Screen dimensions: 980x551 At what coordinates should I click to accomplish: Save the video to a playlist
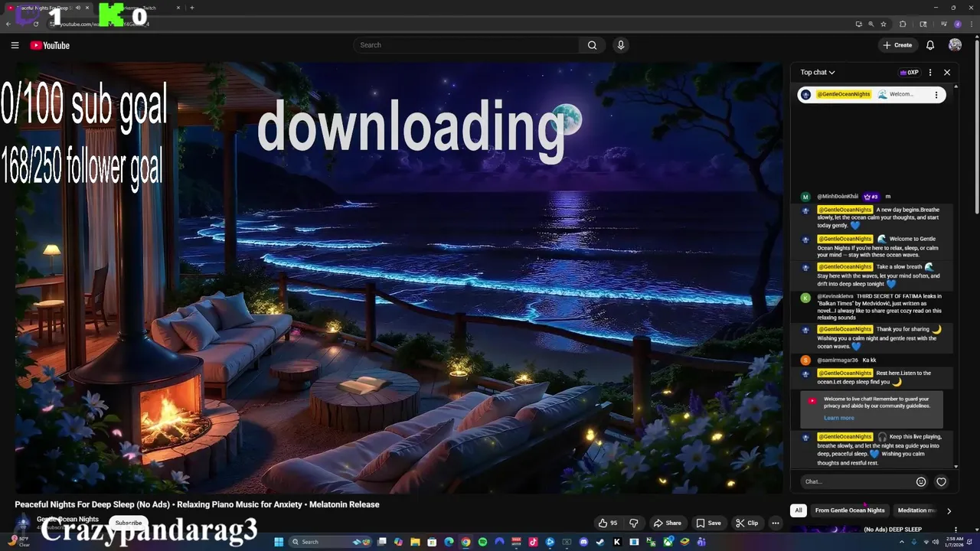pos(708,523)
